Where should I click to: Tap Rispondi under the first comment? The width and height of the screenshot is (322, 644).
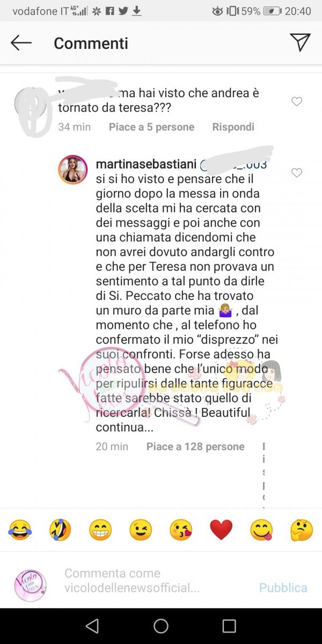pos(233,127)
